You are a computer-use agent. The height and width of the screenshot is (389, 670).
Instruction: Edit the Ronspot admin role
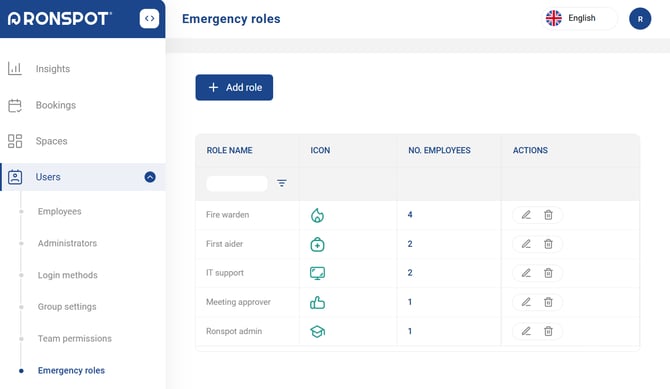526,331
